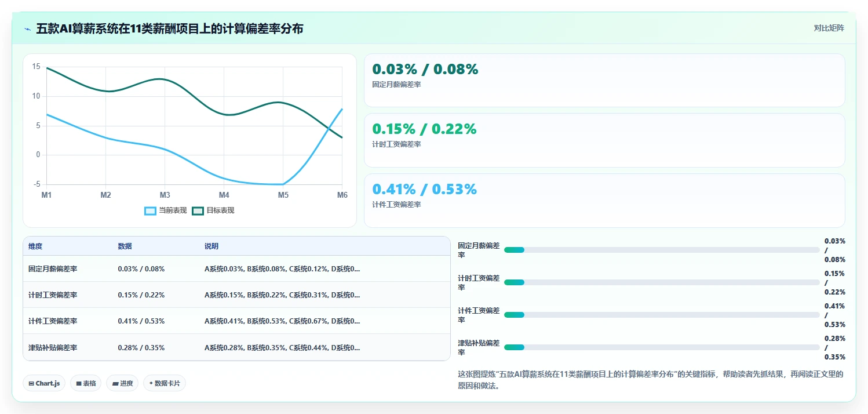This screenshot has width=868, height=414.
Task: Click the 对比矩阵 label in header
Action: coord(829,28)
